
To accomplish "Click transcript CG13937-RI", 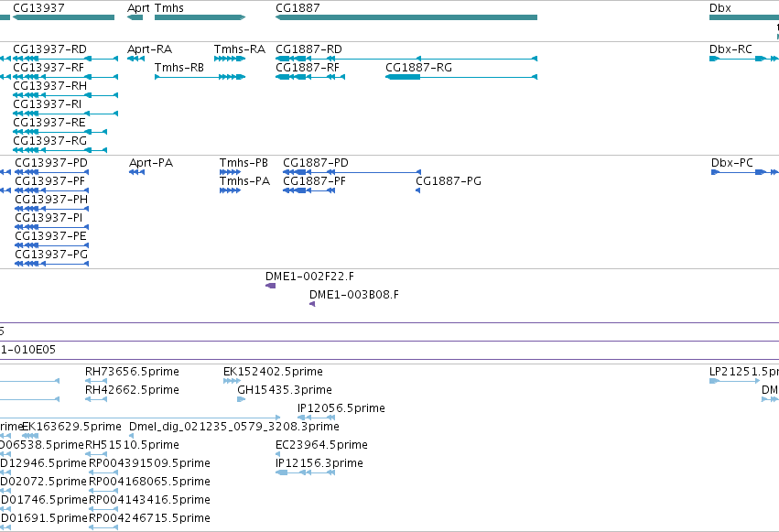I will (48, 104).
